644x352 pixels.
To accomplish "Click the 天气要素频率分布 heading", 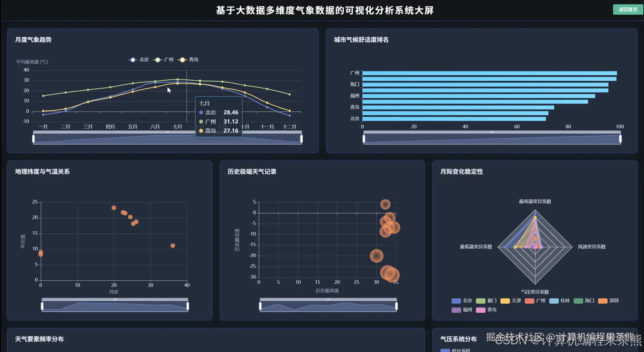I will (x=40, y=339).
